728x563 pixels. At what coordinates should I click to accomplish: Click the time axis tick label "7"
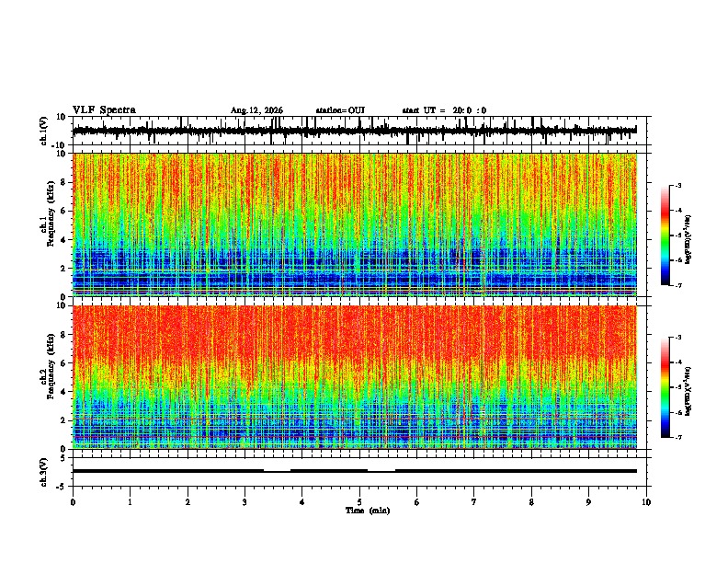coord(474,502)
